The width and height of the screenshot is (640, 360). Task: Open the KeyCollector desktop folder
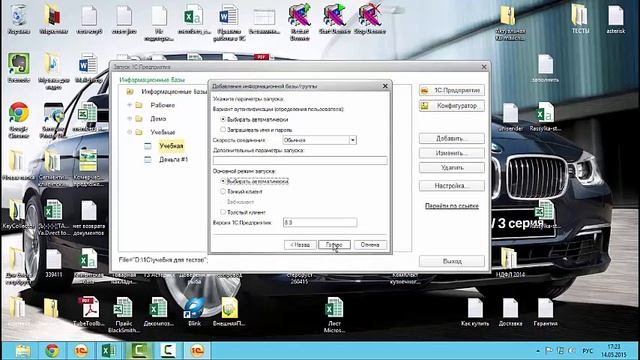tap(18, 214)
